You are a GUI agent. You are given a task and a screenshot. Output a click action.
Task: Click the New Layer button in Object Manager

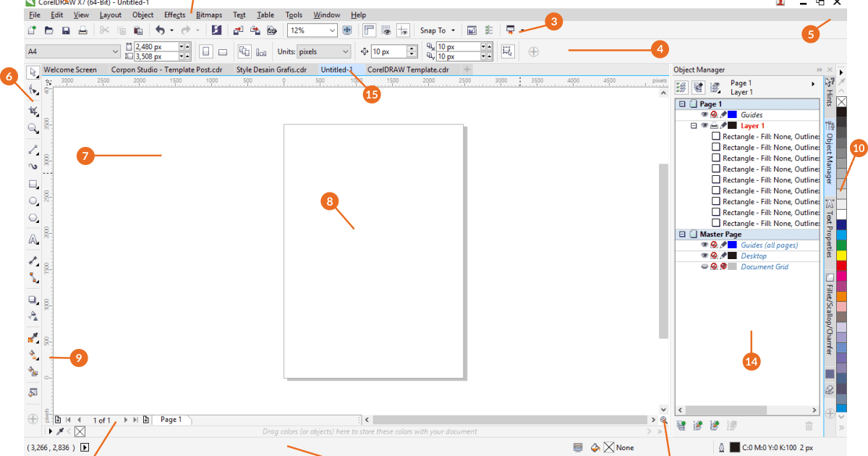point(681,426)
